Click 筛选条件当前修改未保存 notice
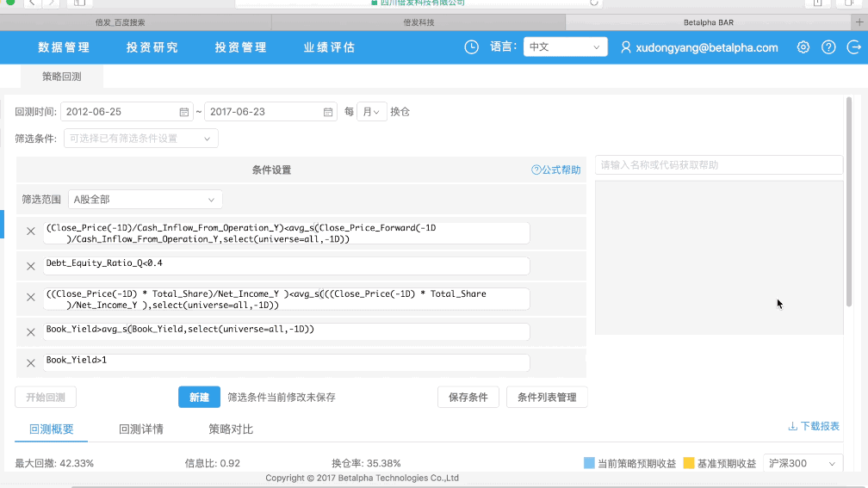 (x=282, y=398)
